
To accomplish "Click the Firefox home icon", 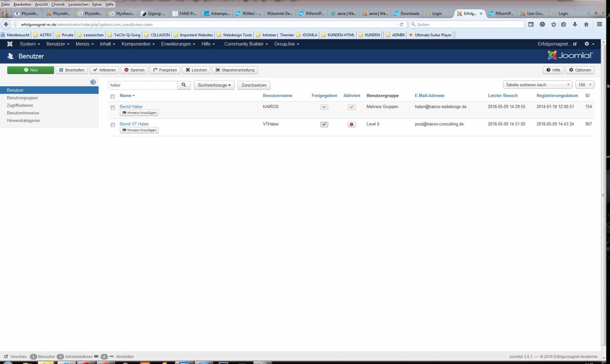I will [586, 24].
